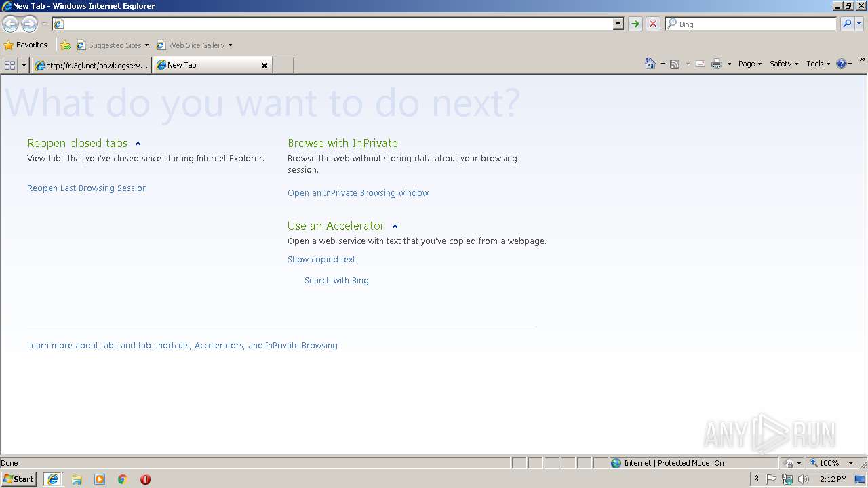Click the Quick Tabs icon
868x488 pixels.
pos(9,65)
